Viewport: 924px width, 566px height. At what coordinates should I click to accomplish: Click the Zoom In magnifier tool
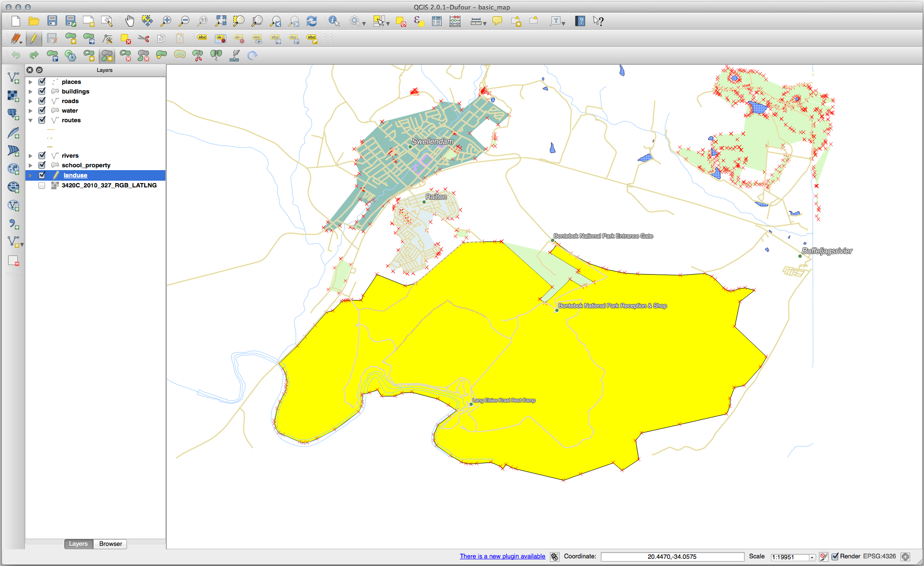[166, 21]
